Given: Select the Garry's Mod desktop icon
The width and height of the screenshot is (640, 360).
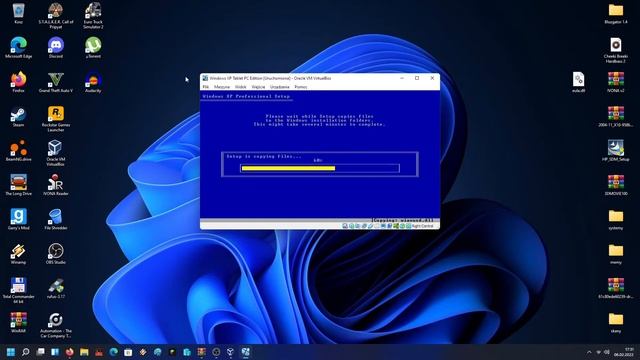Looking at the screenshot, I should click(18, 219).
